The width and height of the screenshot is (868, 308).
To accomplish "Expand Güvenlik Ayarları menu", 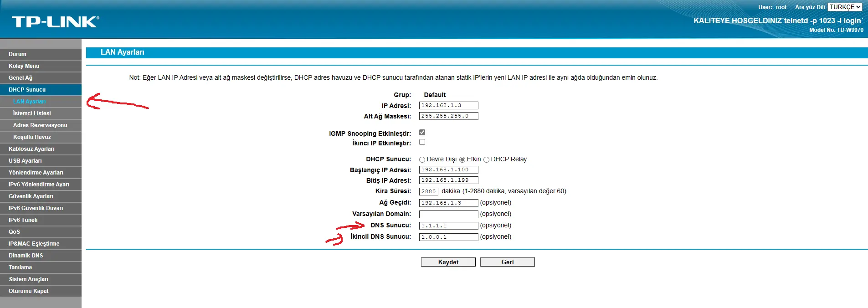I will pyautogui.click(x=41, y=196).
